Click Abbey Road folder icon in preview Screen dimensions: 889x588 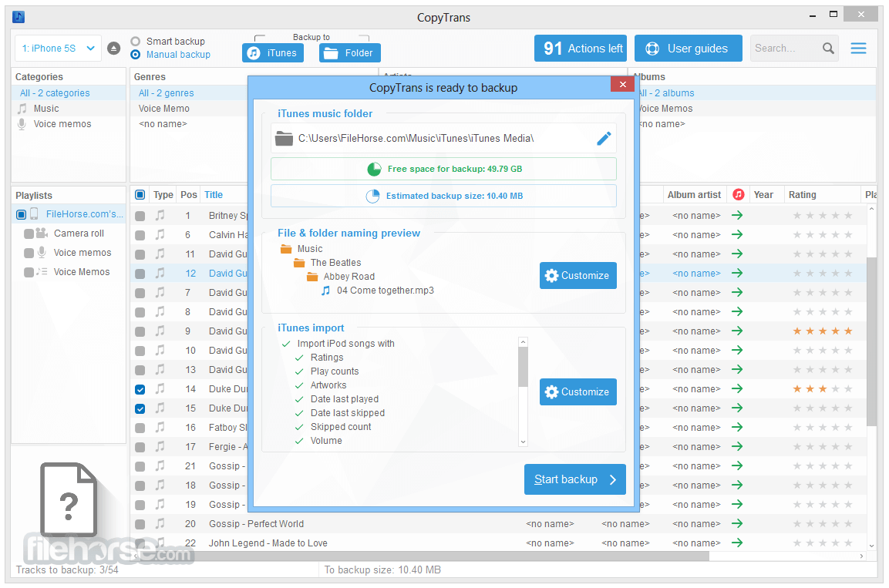tap(312, 277)
